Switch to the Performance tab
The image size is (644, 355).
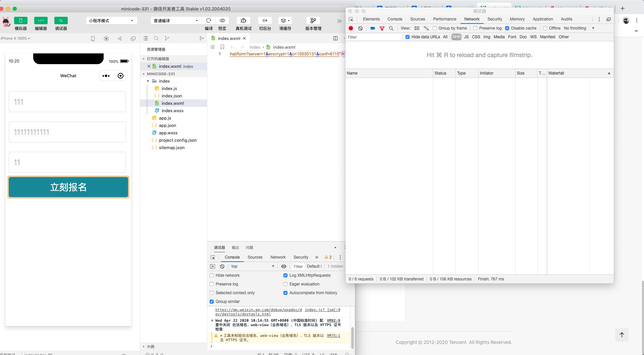pos(444,19)
